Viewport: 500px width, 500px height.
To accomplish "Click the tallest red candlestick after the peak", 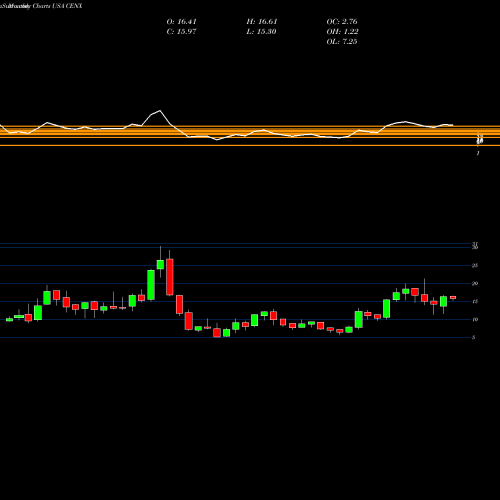I will pyautogui.click(x=170, y=277).
